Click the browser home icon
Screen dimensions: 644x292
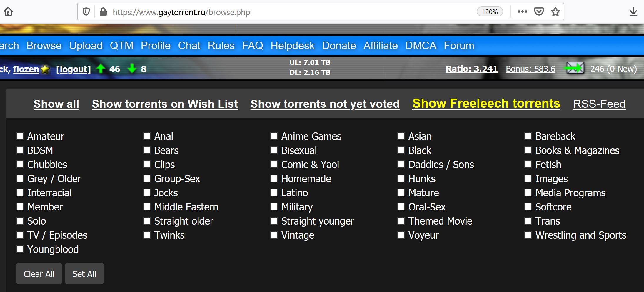(x=9, y=12)
